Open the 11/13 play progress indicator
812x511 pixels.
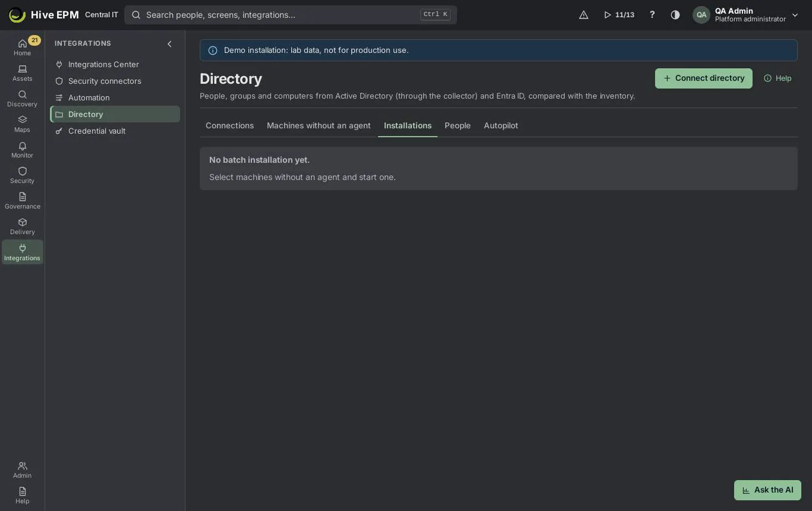pos(619,15)
